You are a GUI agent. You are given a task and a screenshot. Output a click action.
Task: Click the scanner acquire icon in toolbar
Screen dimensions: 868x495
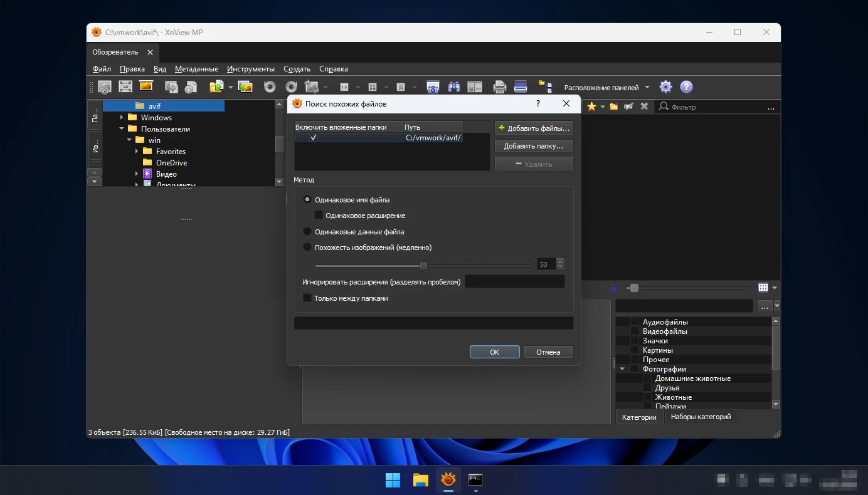tap(521, 87)
